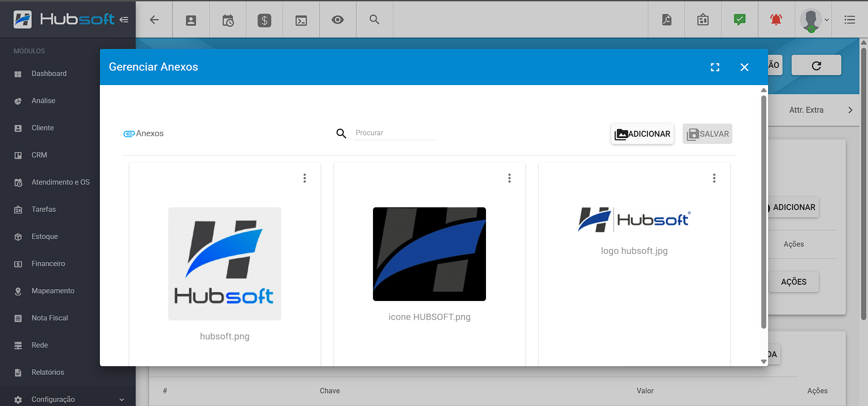
Task: Click the tabs right chevron arrow
Action: pyautogui.click(x=850, y=110)
